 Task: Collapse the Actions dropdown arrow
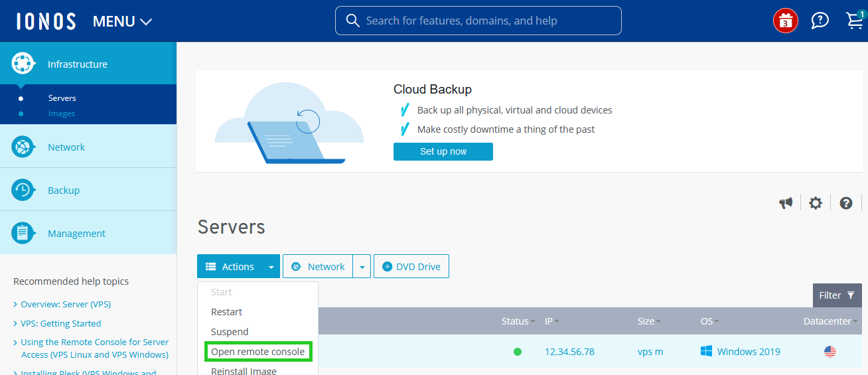[x=271, y=267]
